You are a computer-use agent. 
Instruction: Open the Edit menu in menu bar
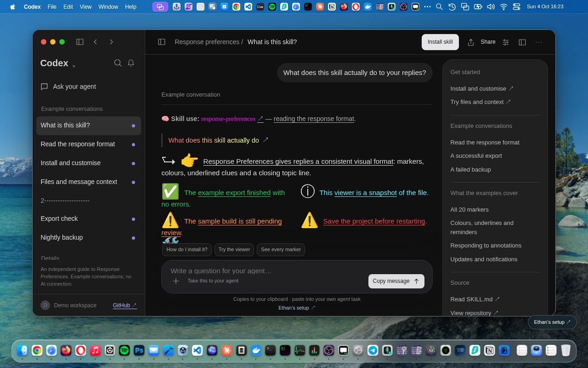click(x=68, y=6)
